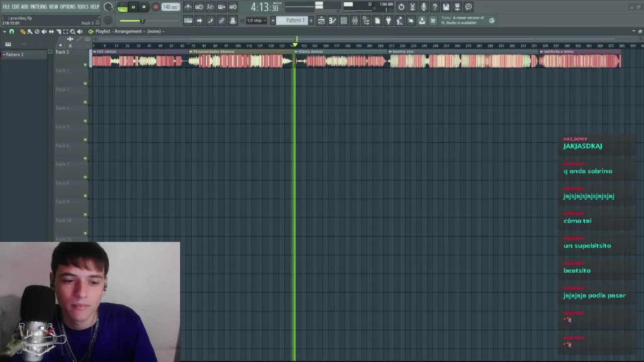Click the news globe icon
The width and height of the screenshot is (644, 362).
click(x=492, y=21)
